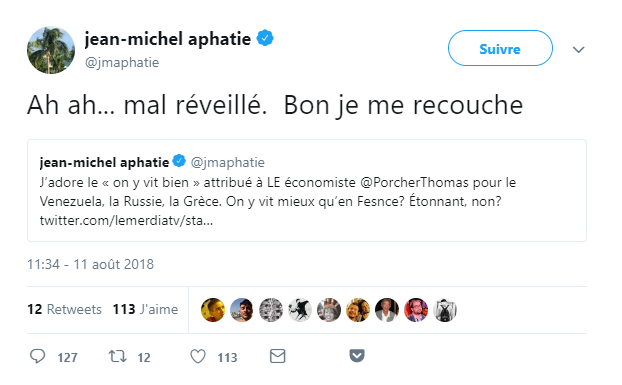Like the tweet with heart icon

[198, 356]
